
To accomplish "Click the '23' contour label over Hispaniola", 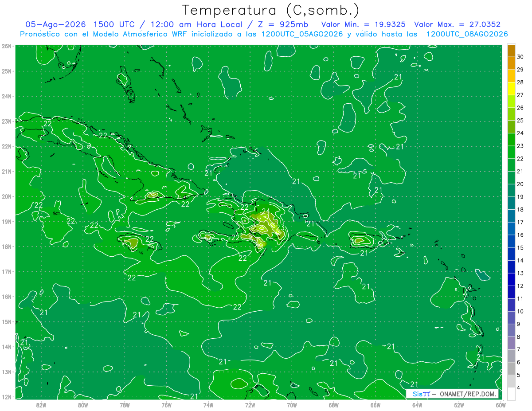I will pos(280,228).
